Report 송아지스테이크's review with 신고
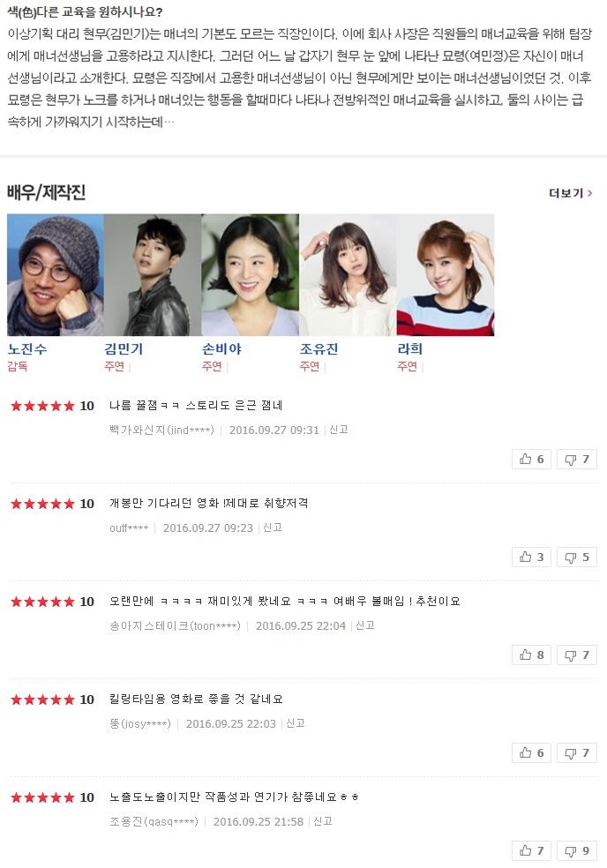The image size is (607, 868). pyautogui.click(x=365, y=625)
